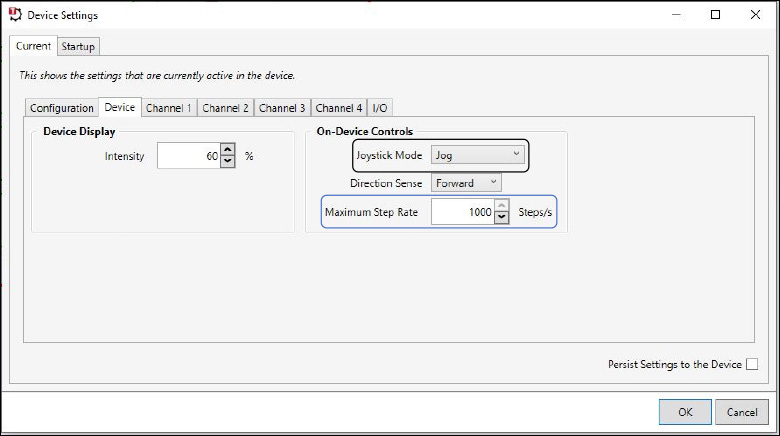
Task: Select the Channel 4 tab
Action: [339, 108]
